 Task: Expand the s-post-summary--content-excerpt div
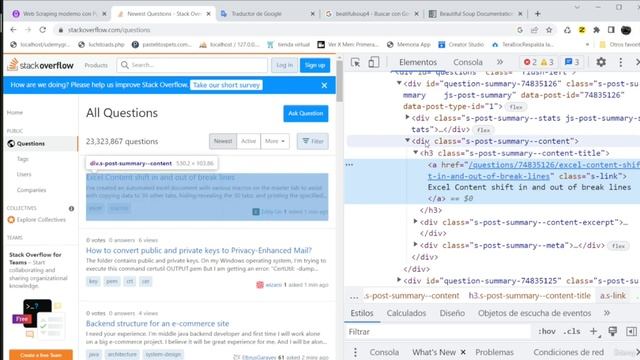pos(416,222)
